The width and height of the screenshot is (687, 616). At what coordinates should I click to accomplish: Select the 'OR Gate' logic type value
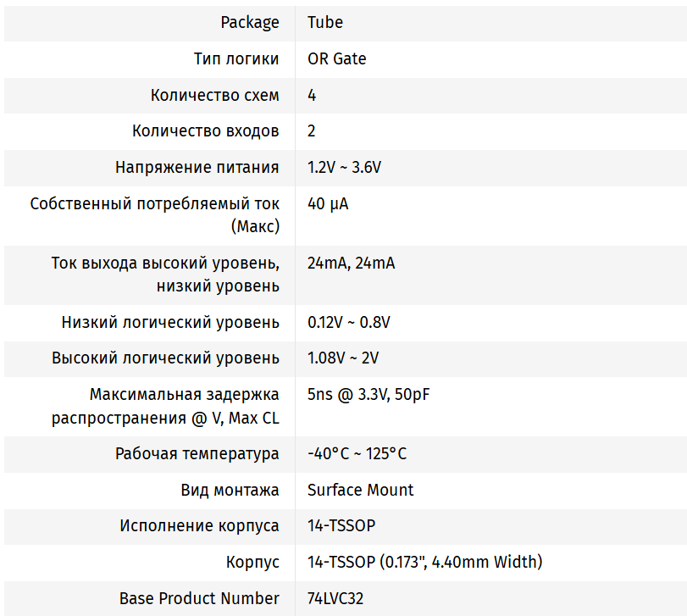[337, 59]
